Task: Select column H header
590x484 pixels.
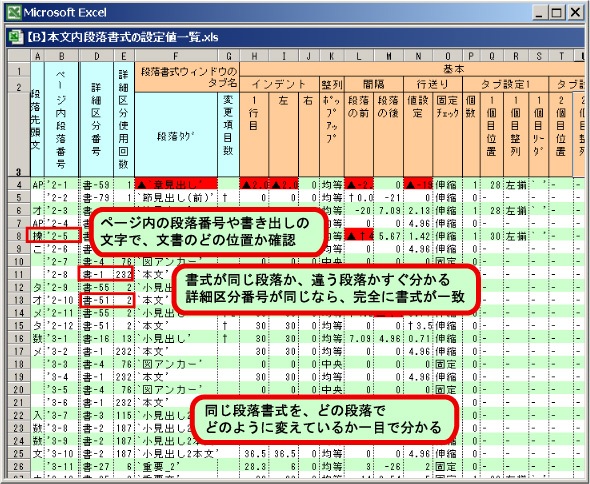Action: (x=254, y=56)
